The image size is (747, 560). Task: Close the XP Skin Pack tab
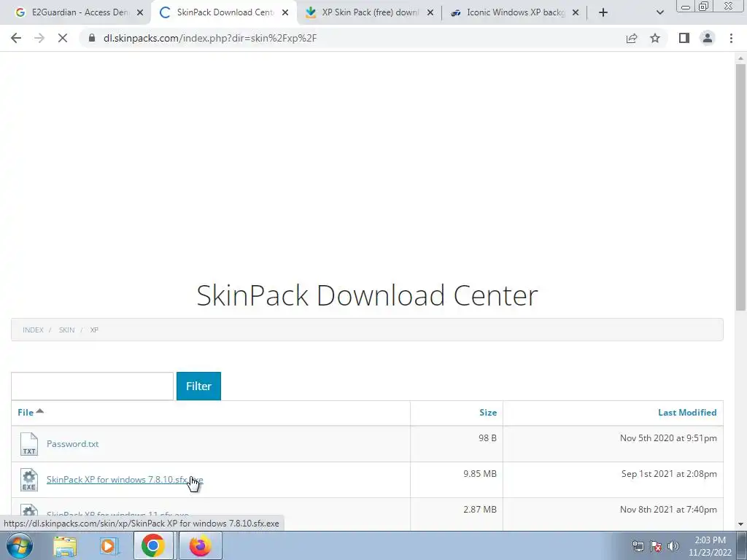[x=430, y=12]
